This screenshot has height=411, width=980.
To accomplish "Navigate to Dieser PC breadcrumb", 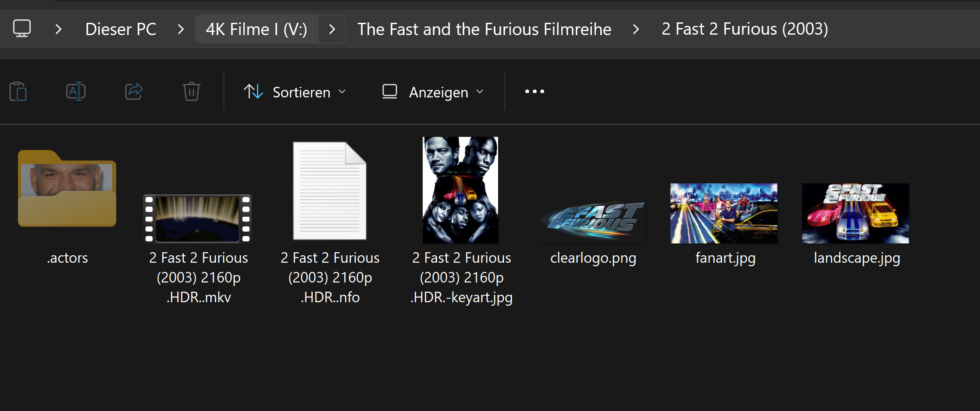I will click(121, 29).
